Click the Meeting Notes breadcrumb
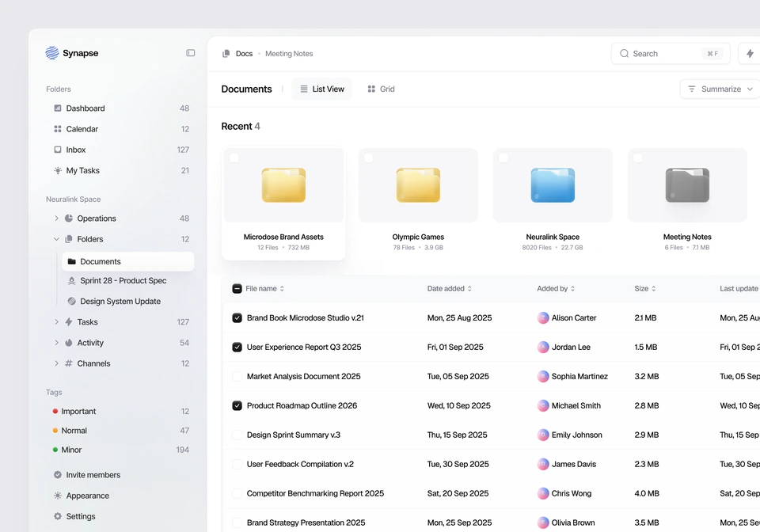The width and height of the screenshot is (760, 532). [x=289, y=53]
